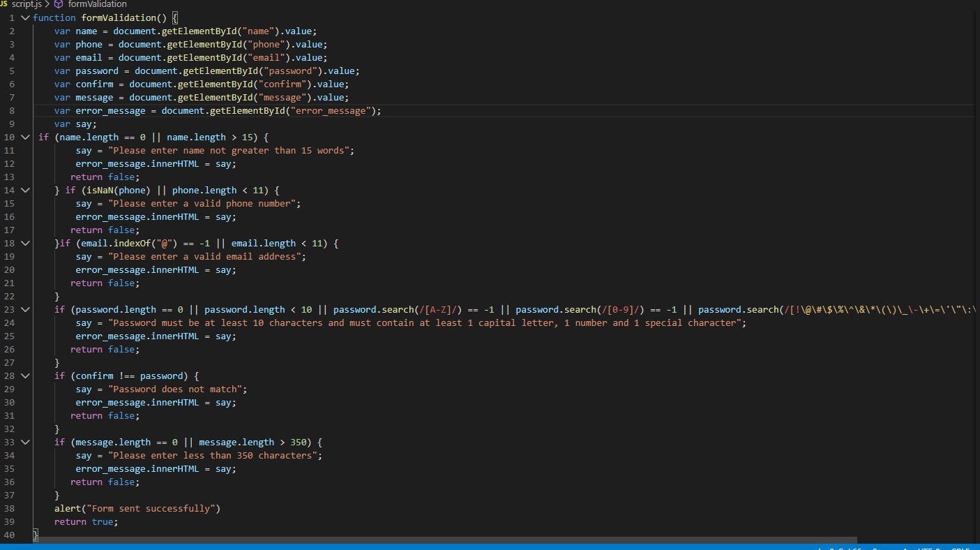Image resolution: width=980 pixels, height=550 pixels.
Task: Open the formValidation breadcrumb dropdown
Action: click(x=96, y=3)
